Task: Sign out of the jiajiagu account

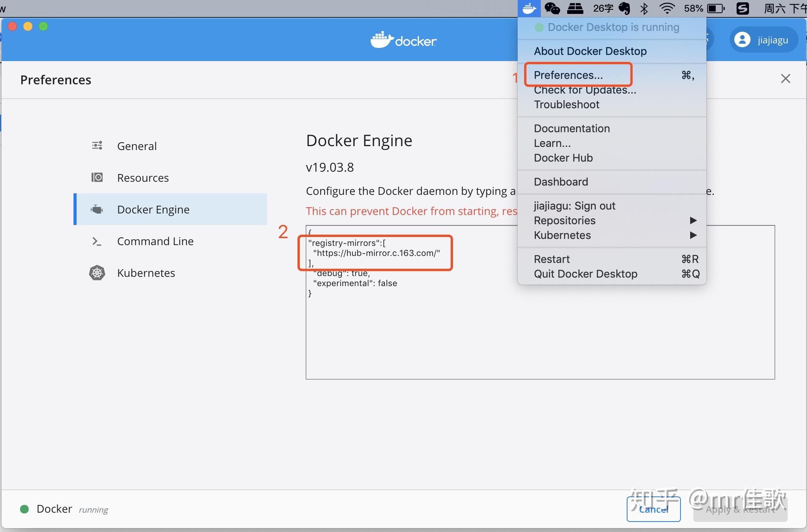Action: [575, 206]
